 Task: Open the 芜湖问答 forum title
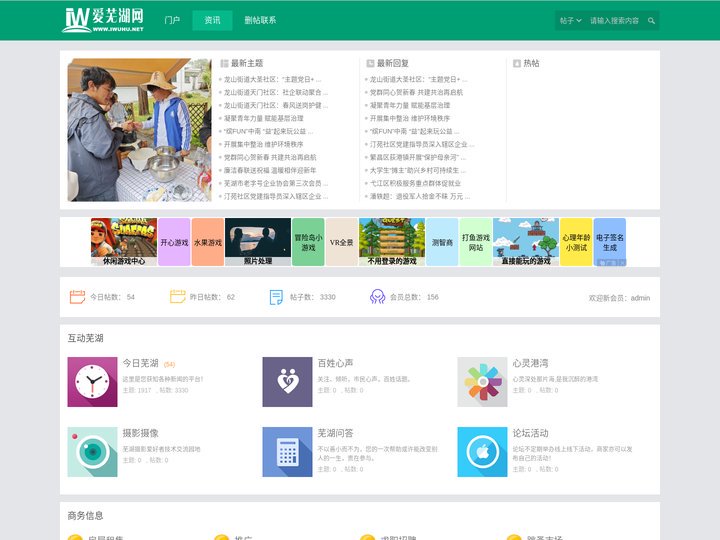coord(335,433)
